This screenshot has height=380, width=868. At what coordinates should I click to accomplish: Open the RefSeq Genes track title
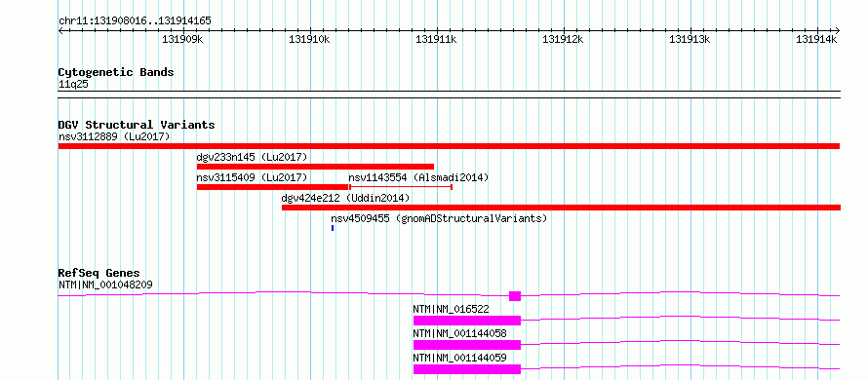[99, 273]
